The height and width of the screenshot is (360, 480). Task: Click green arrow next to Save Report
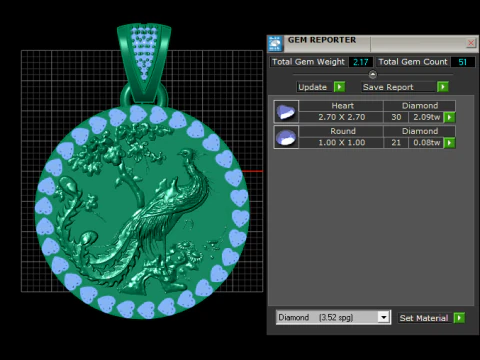(443, 87)
